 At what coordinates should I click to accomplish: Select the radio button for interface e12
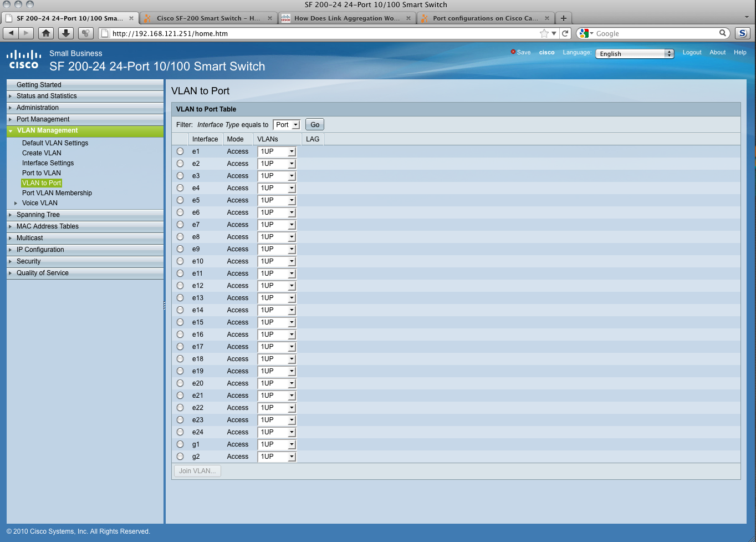tap(180, 286)
